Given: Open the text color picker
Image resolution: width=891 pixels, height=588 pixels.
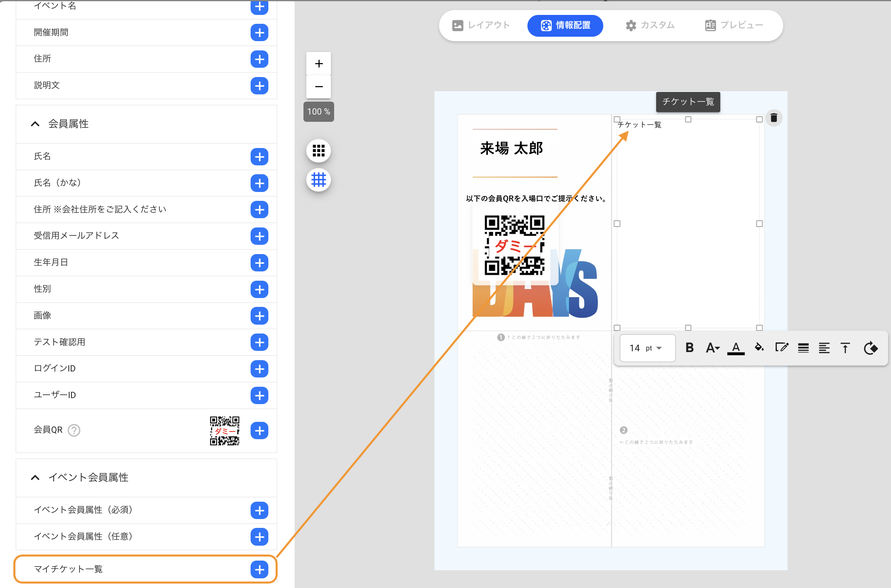Looking at the screenshot, I should 736,348.
